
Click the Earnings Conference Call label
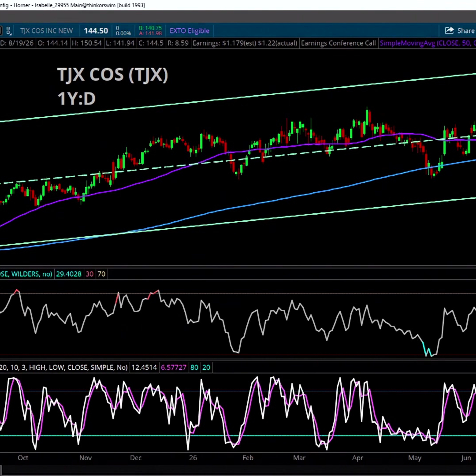pyautogui.click(x=338, y=43)
